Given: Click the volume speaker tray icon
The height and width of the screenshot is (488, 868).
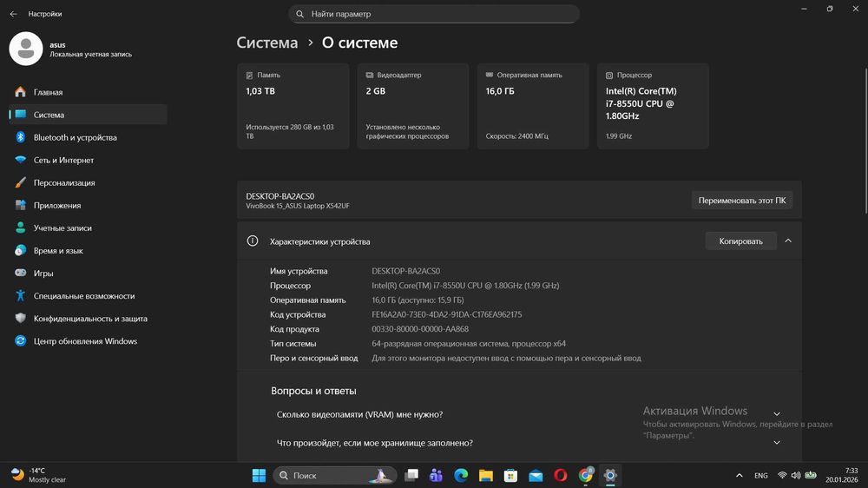Looking at the screenshot, I should click(796, 475).
